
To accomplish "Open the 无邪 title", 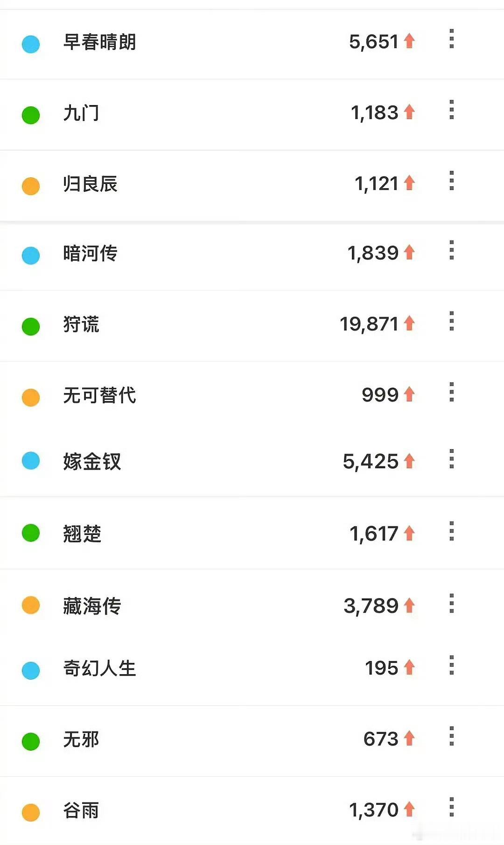I will pos(81,739).
